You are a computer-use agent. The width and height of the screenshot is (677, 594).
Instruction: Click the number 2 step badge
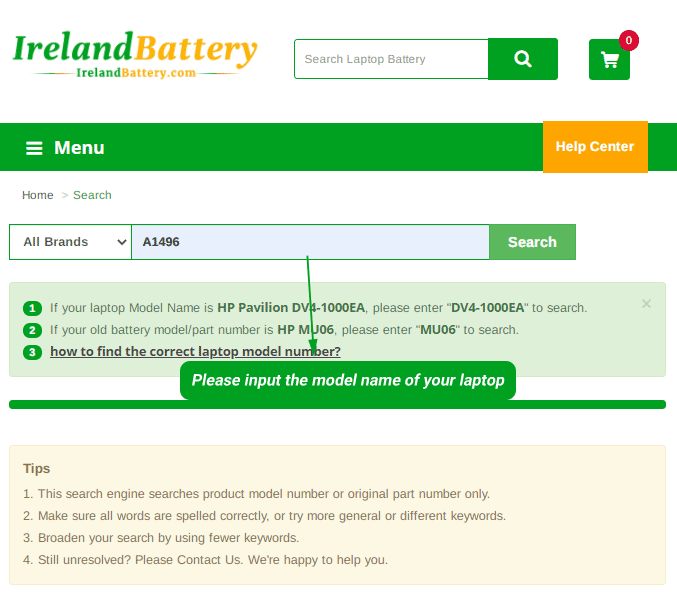coord(32,330)
